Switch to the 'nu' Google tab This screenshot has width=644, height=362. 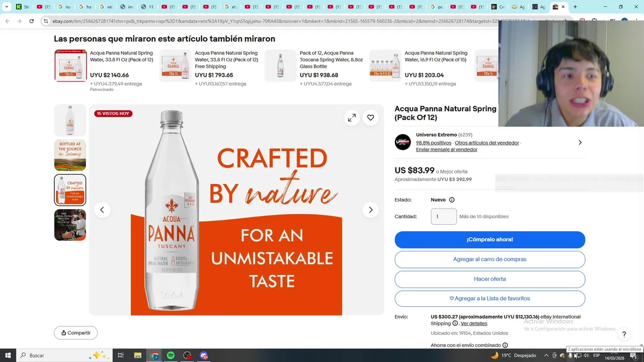(64, 7)
